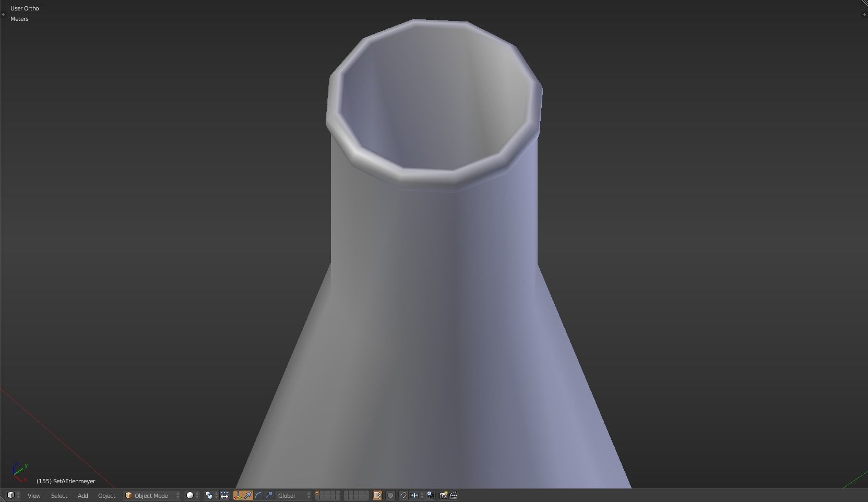868x502 pixels.
Task: Expand properties region via right plus widget
Action: (x=864, y=14)
